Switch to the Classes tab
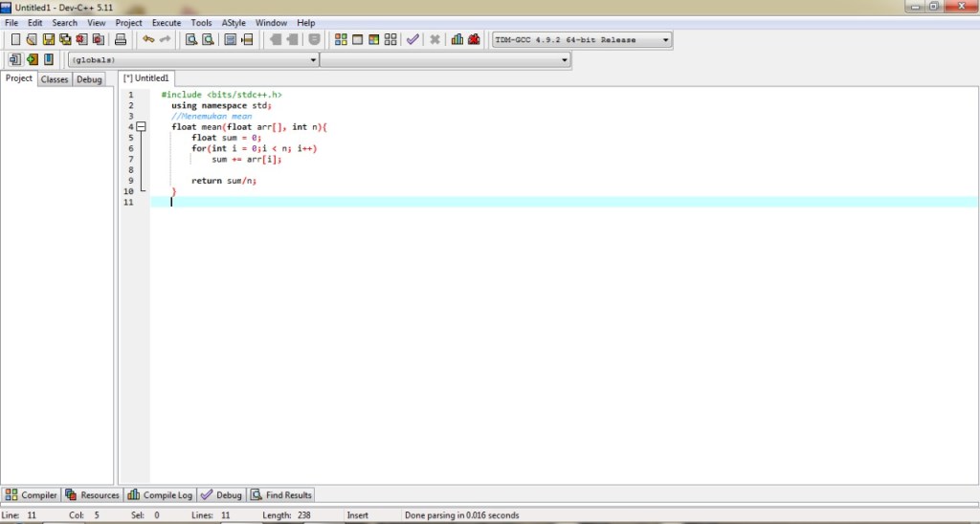 pos(55,79)
